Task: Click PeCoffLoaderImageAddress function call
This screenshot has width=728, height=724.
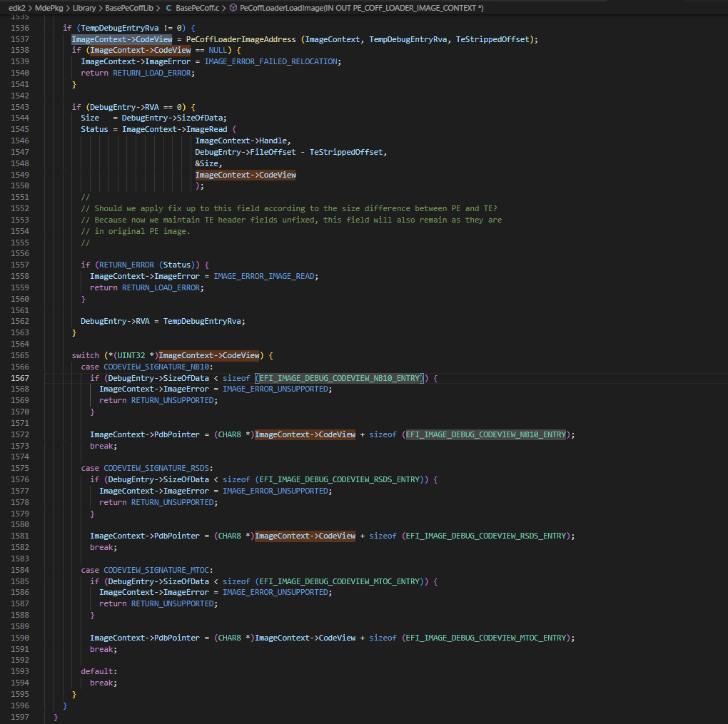Action: point(239,39)
